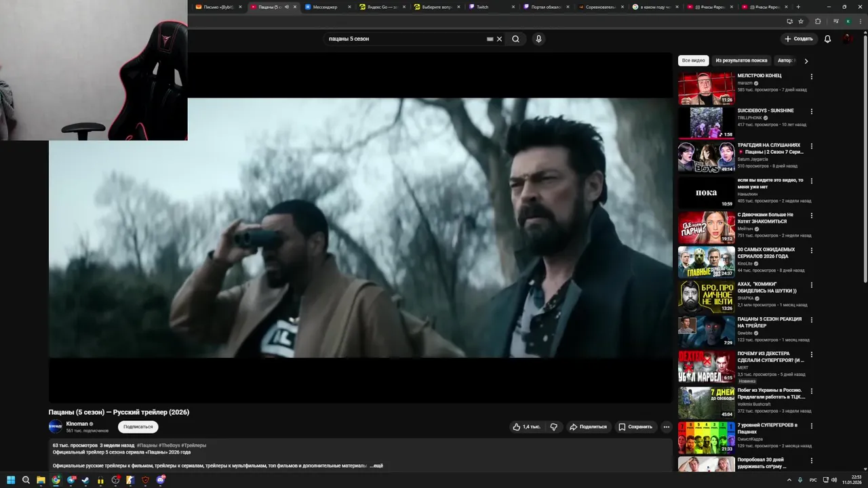Image resolution: width=868 pixels, height=488 pixels.
Task: Open 'АХАХ, "КОМИКИ" ОБИДЕЛИСЬ' video title
Action: (x=767, y=287)
